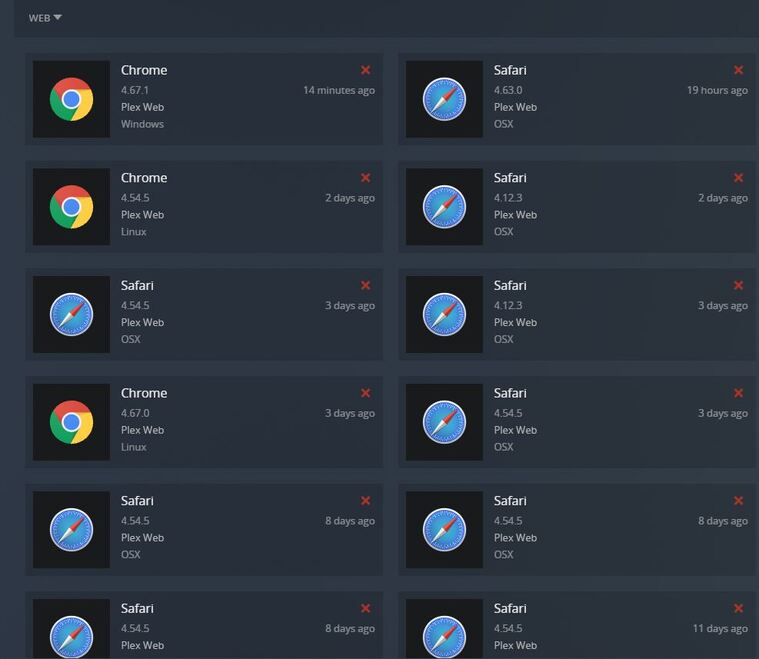This screenshot has width=759, height=659.
Task: Click Safari icon on 4.12.3 card from 2 days ago
Action: (x=444, y=207)
